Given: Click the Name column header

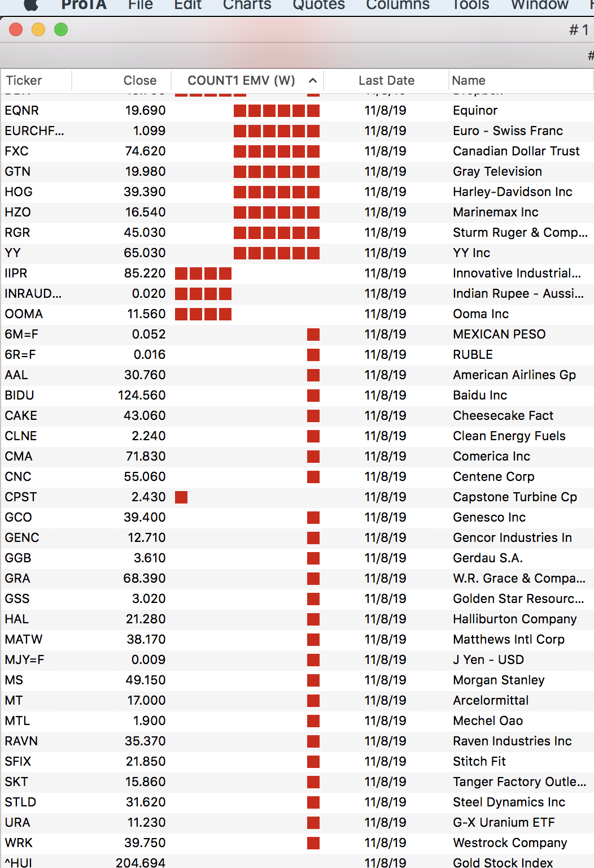Looking at the screenshot, I should [x=469, y=81].
